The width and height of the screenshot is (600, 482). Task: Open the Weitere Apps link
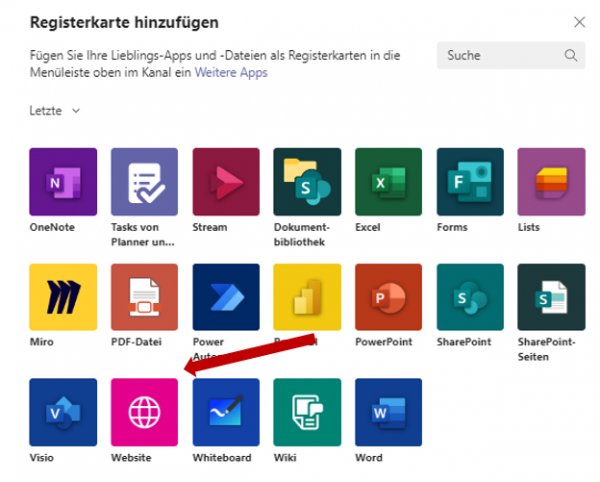[x=231, y=72]
